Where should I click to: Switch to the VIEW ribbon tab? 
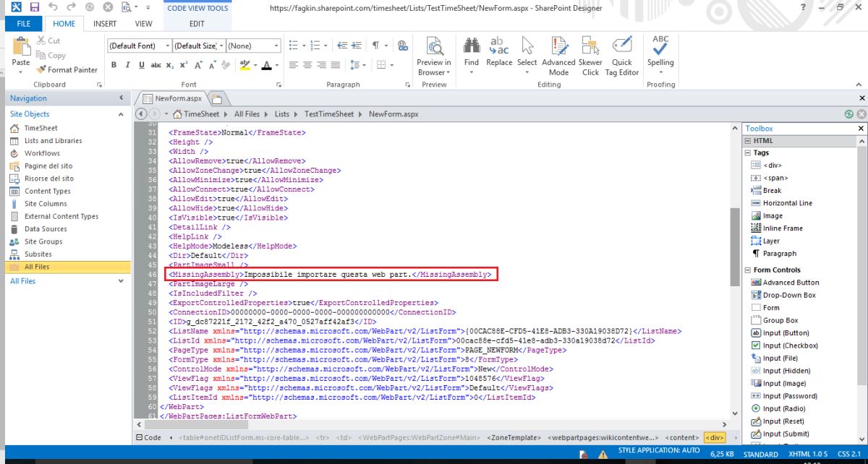pos(144,24)
